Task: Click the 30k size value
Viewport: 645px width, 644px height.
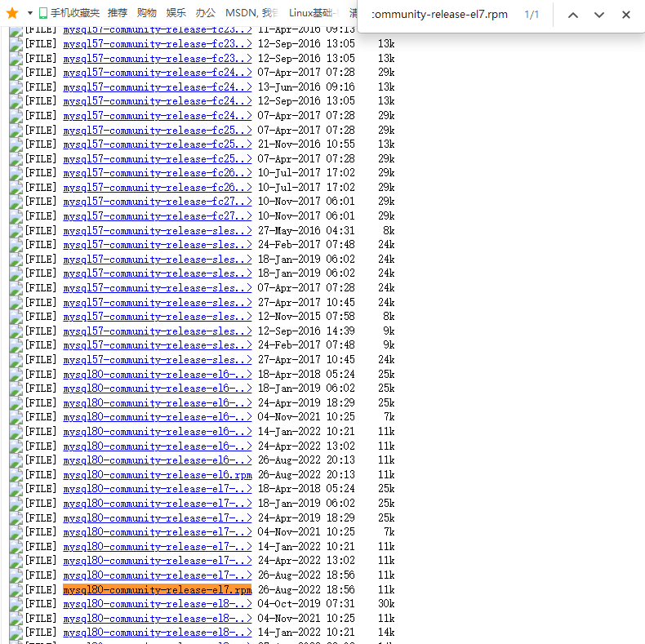Action: 386,604
